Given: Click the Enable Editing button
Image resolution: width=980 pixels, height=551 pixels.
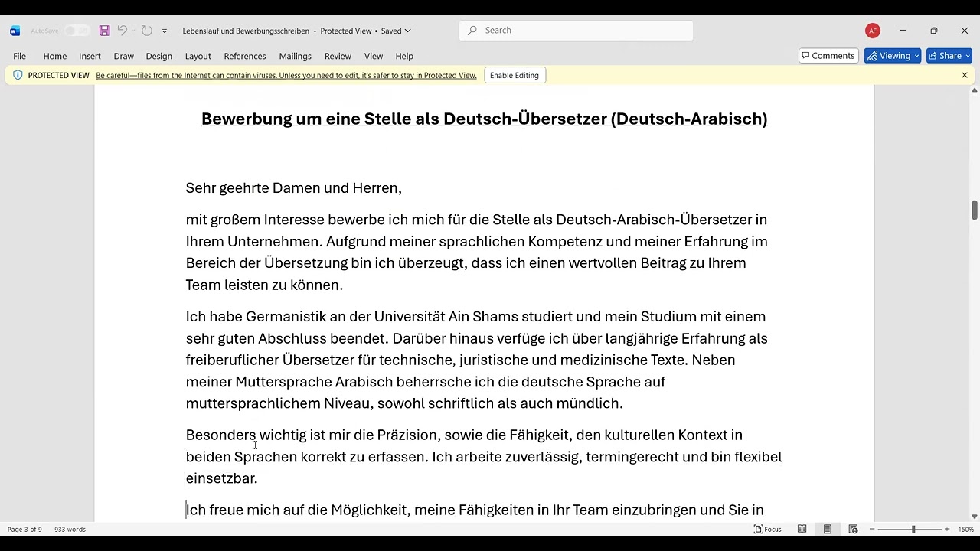Looking at the screenshot, I should click(514, 75).
